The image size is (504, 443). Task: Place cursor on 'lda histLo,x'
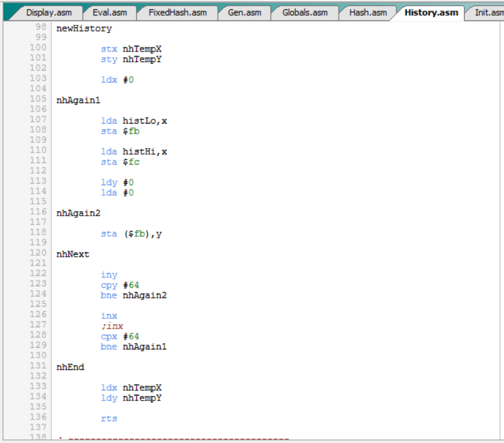pyautogui.click(x=134, y=121)
